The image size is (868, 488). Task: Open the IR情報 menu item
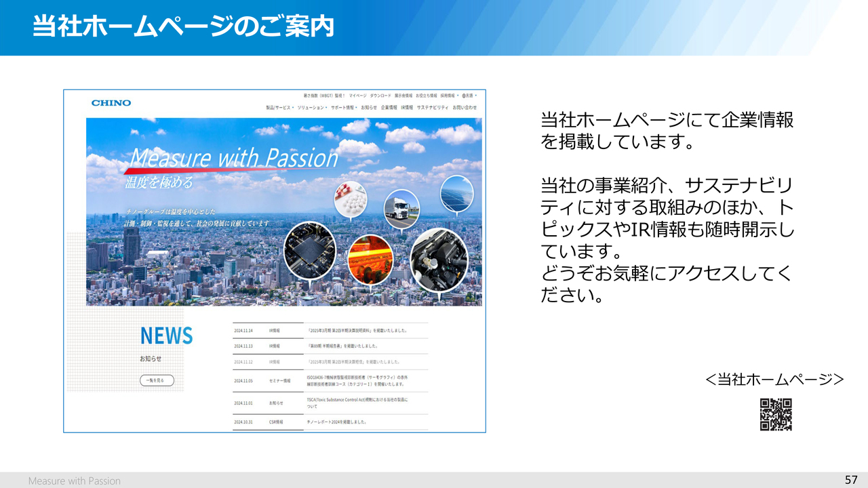(x=407, y=108)
